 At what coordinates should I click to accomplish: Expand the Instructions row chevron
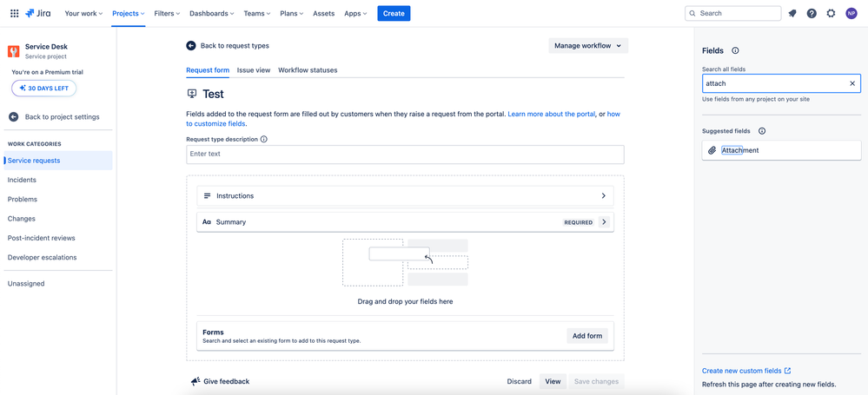(x=603, y=196)
